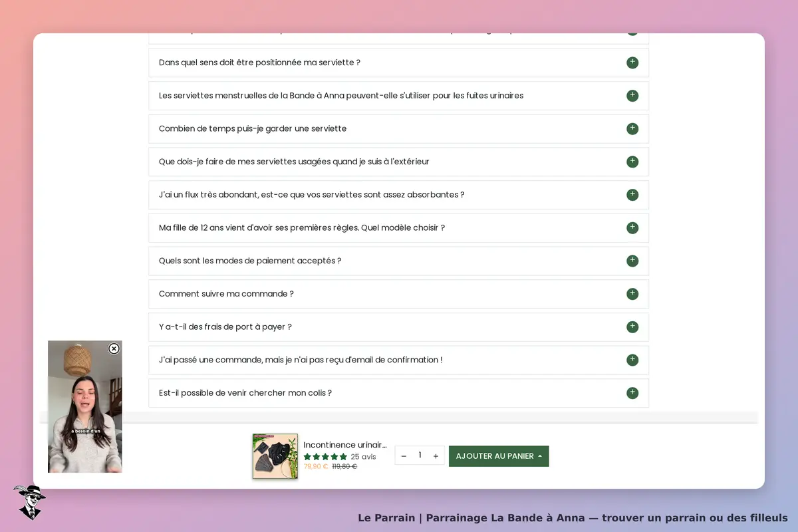Click the crossed-out 119,80 € price
This screenshot has width=798, height=532.
tap(344, 467)
